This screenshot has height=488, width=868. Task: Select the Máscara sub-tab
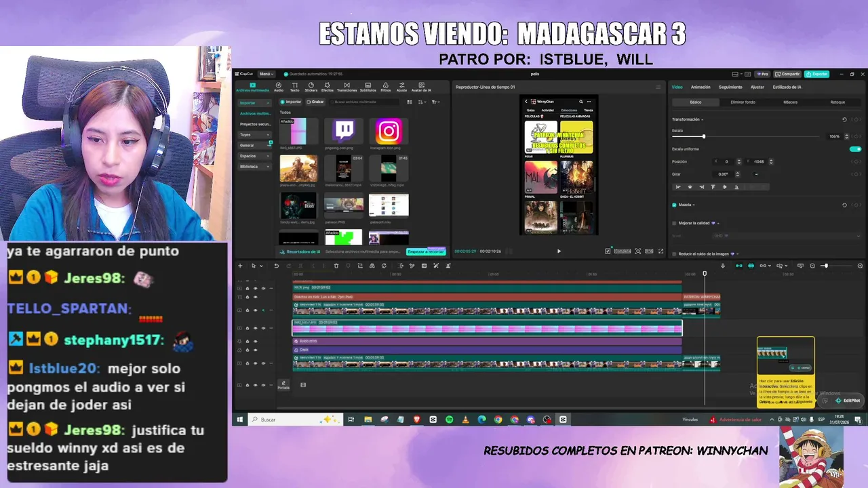click(790, 102)
